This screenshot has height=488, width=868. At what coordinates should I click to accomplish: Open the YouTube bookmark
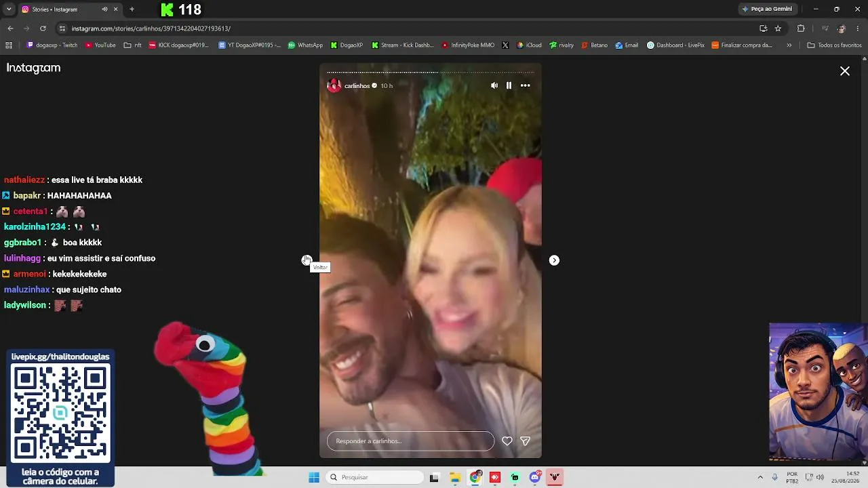pyautogui.click(x=100, y=45)
